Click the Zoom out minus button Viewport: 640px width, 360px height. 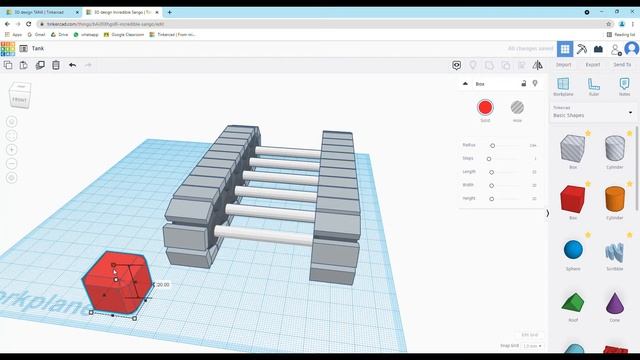coord(12,164)
